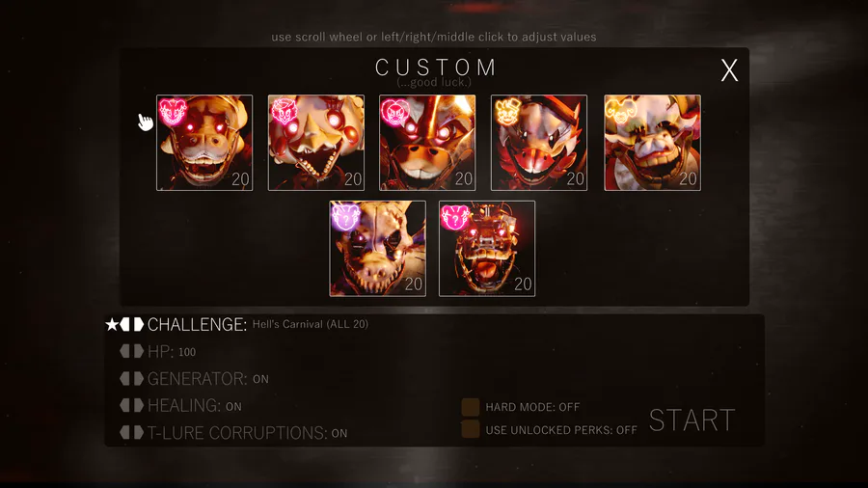
Task: Click the star icon beside CHALLENGE
Action: pyautogui.click(x=112, y=324)
